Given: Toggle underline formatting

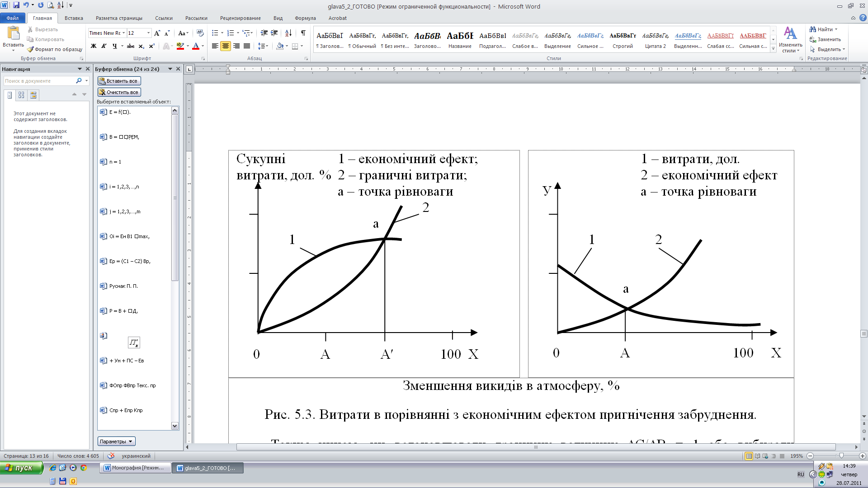Looking at the screenshot, I should click(114, 46).
